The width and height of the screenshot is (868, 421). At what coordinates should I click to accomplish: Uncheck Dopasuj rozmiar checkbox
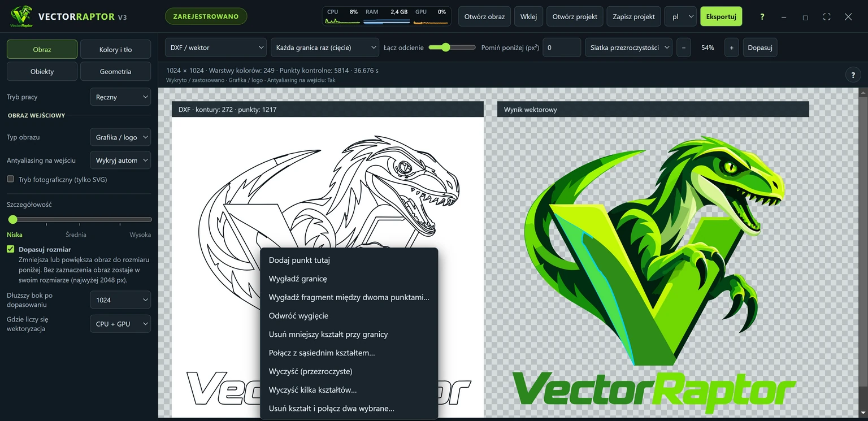point(10,249)
